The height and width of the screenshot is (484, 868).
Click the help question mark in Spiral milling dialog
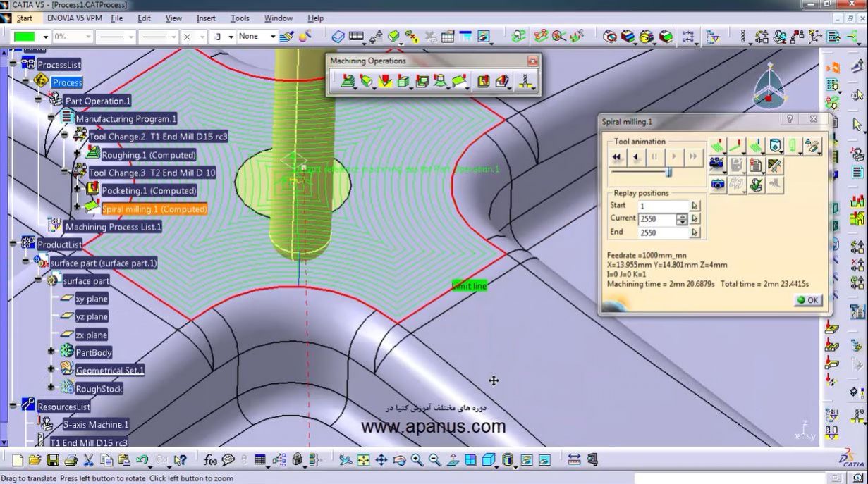[790, 120]
